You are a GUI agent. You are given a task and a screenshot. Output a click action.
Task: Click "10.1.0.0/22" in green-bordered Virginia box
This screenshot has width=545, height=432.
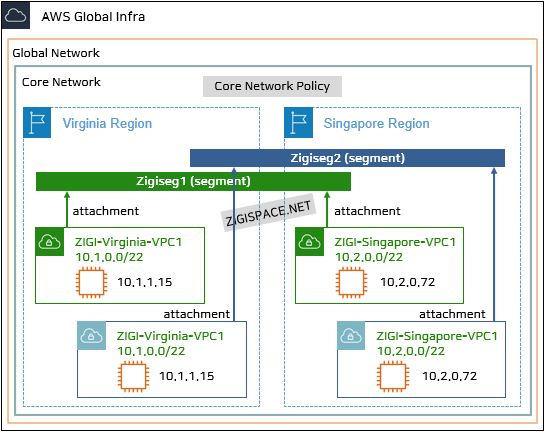point(109,257)
